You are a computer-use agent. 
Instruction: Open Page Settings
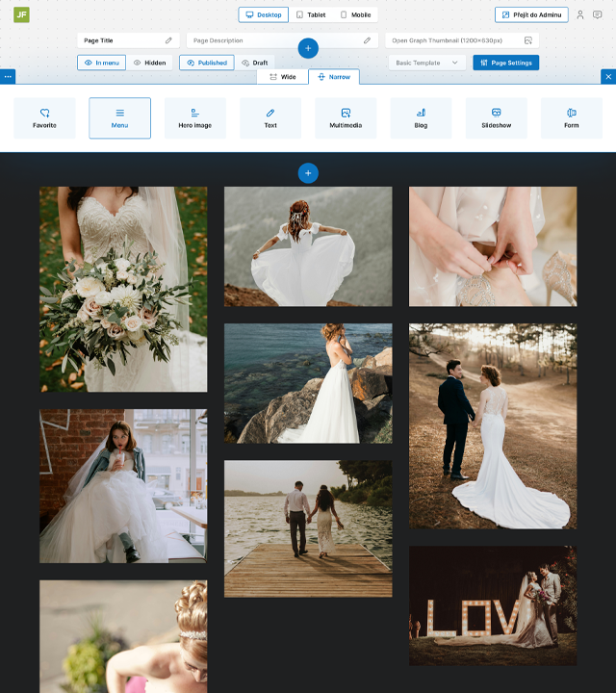click(506, 63)
